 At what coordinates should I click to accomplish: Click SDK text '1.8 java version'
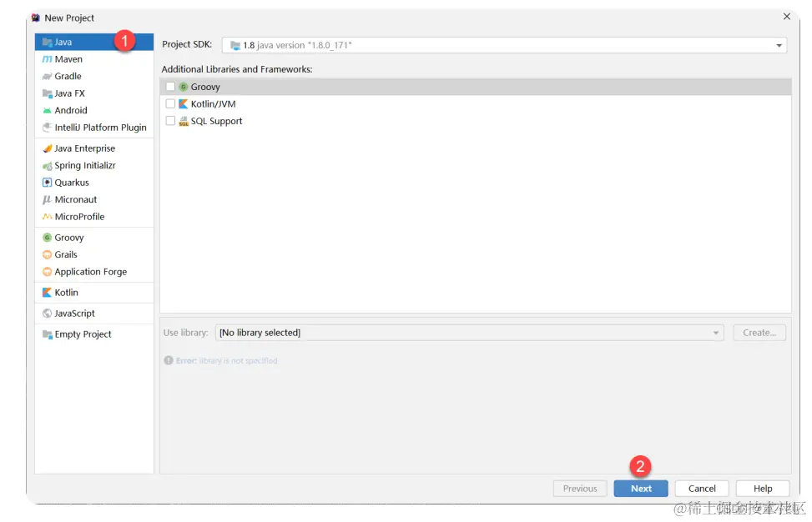(297, 46)
